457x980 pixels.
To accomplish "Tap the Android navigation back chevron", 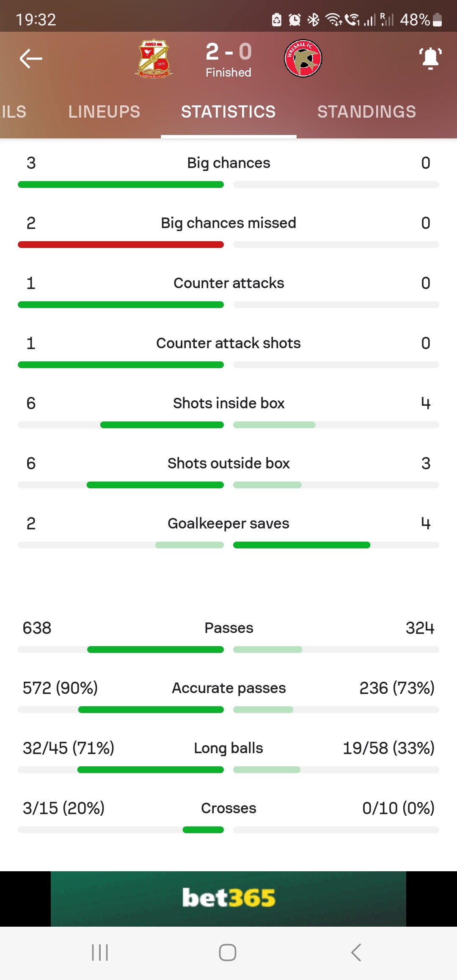I will click(356, 952).
